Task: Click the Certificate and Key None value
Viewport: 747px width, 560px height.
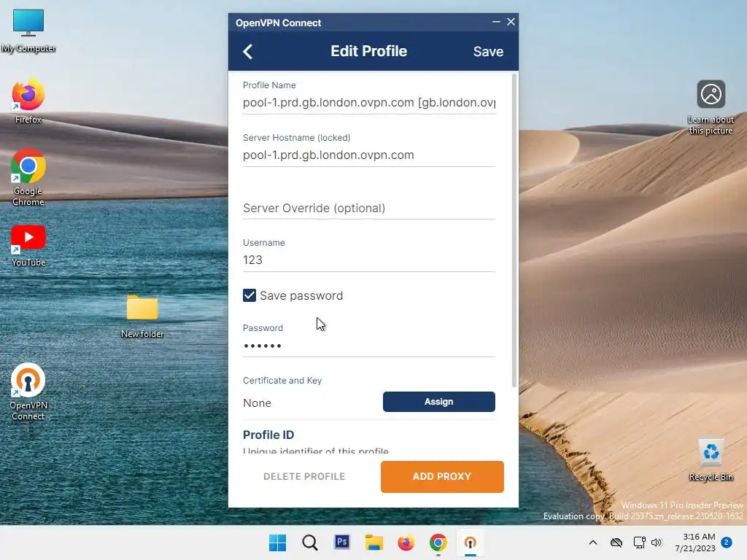Action: [x=257, y=402]
